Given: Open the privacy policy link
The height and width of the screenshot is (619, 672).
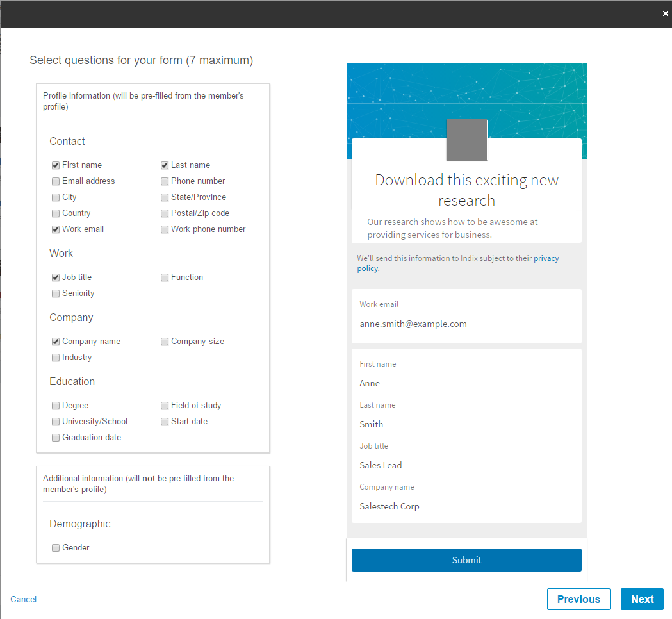Looking at the screenshot, I should point(546,259).
